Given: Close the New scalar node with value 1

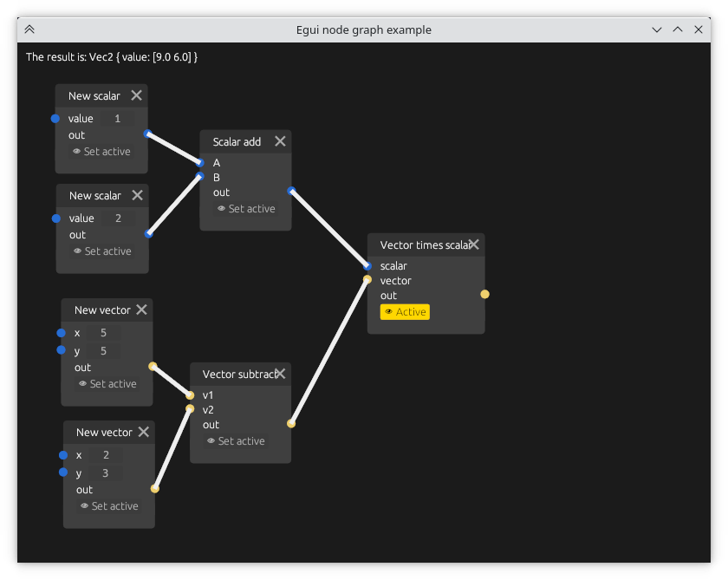Looking at the screenshot, I should 136,95.
